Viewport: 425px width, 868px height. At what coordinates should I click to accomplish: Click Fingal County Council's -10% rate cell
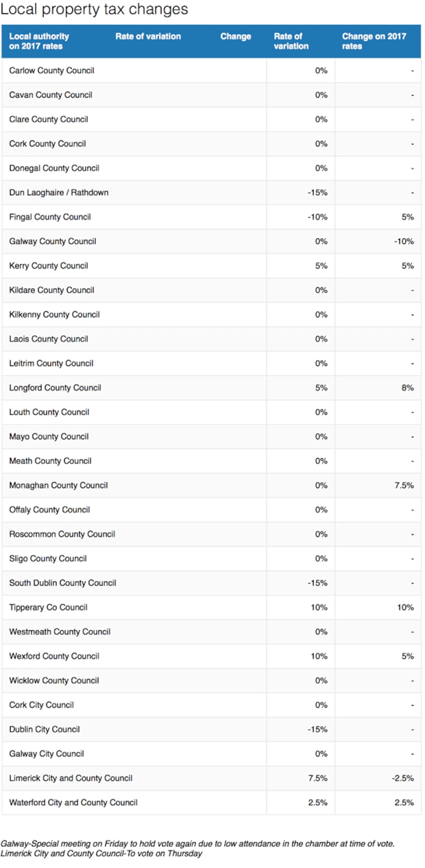pos(317,217)
